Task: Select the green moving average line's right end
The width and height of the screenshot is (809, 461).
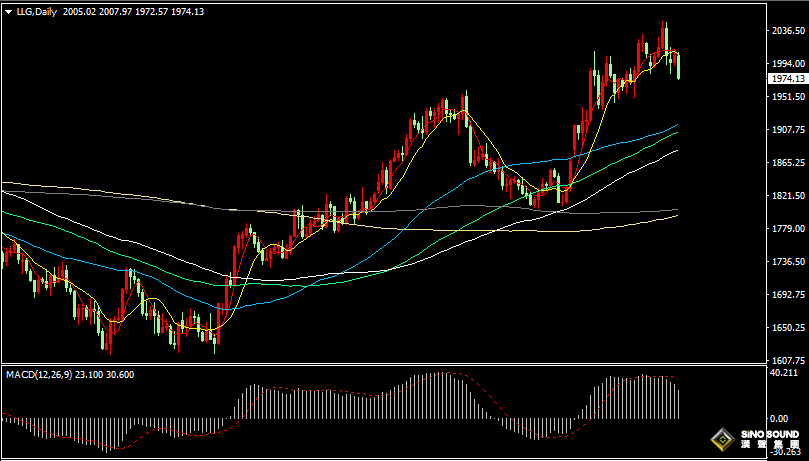Action: [x=676, y=133]
